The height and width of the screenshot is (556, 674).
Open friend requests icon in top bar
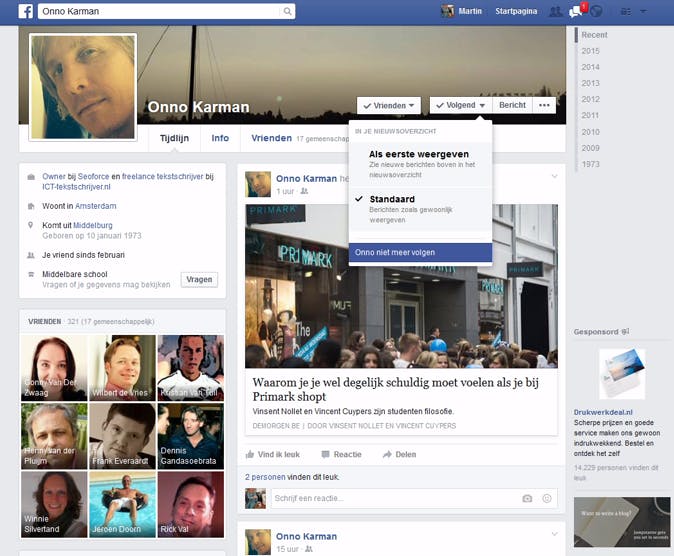pos(556,12)
